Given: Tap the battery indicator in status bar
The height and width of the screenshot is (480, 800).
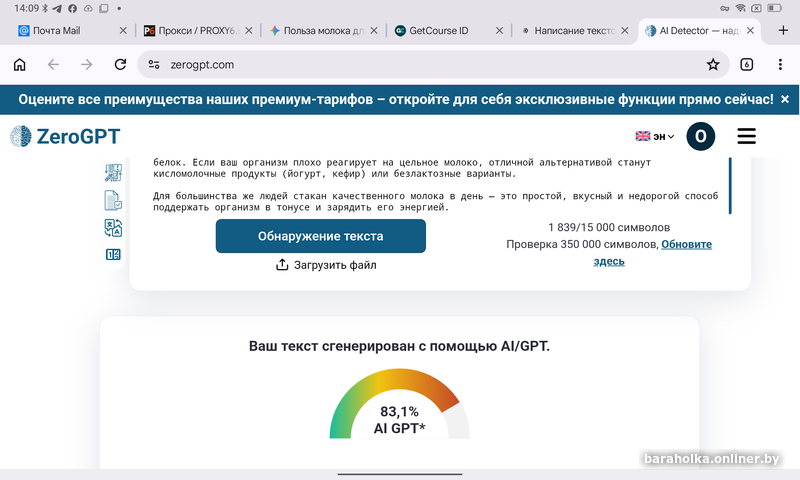Looking at the screenshot, I should [774, 8].
